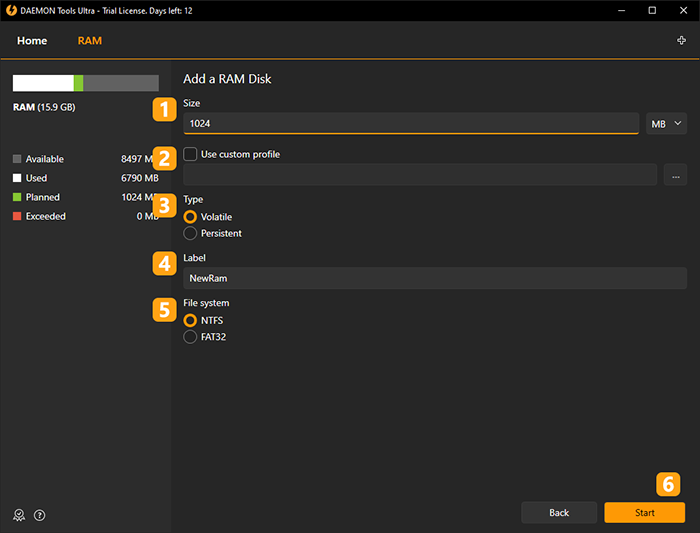
Task: Minimize the DAEMON Tools Ultra window
Action: [x=621, y=10]
